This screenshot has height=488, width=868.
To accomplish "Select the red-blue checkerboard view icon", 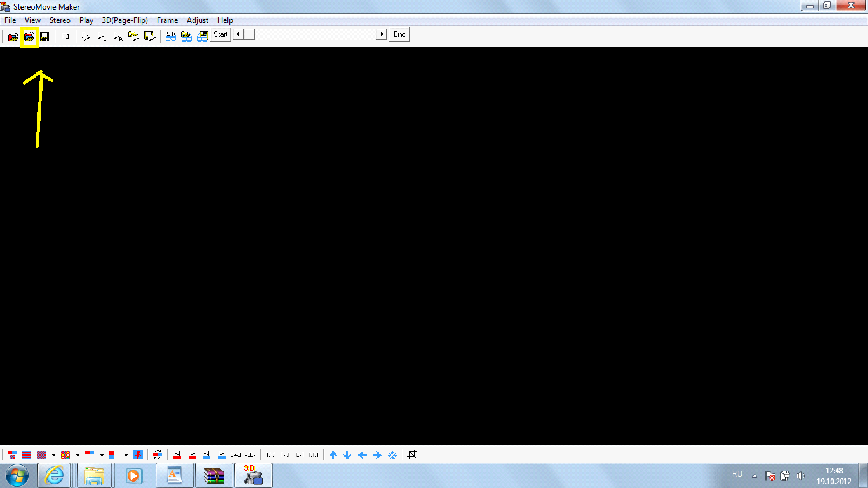I will pos(41,455).
